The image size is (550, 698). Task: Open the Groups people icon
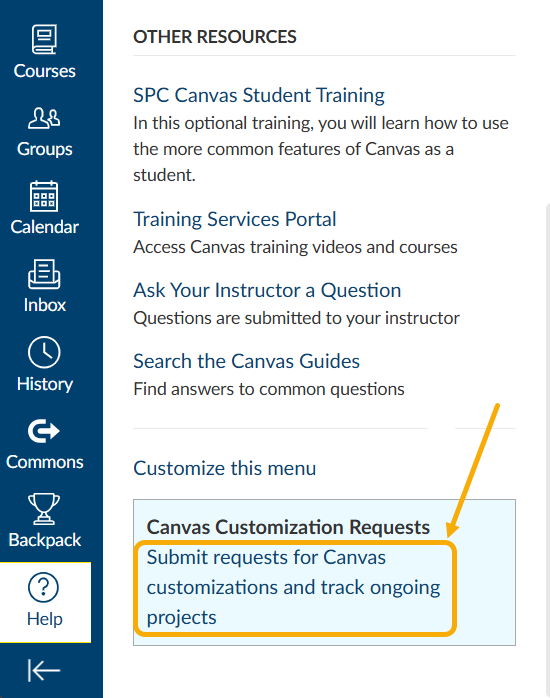(44, 118)
